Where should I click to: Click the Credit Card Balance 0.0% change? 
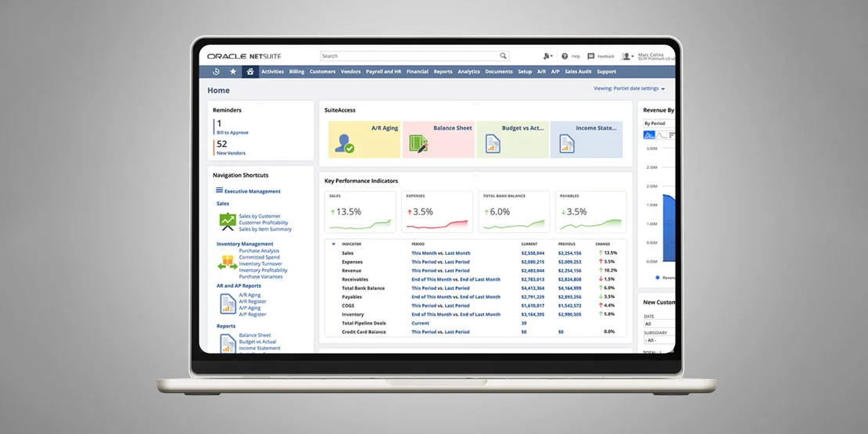609,332
